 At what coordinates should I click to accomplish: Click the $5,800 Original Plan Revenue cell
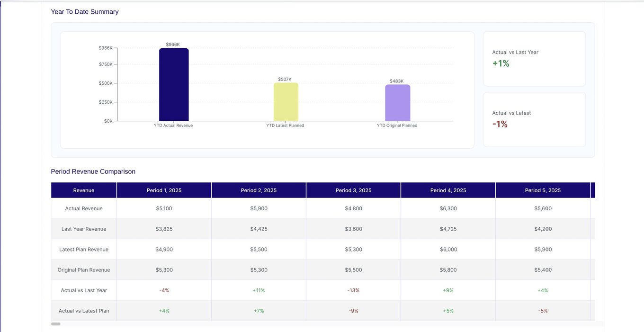point(448,270)
